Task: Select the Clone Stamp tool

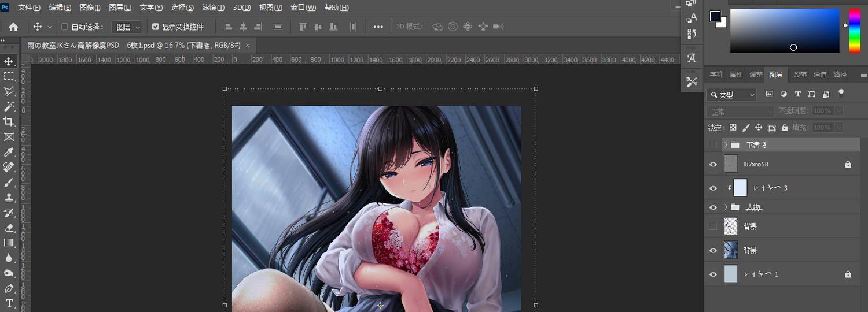Action: [9, 198]
